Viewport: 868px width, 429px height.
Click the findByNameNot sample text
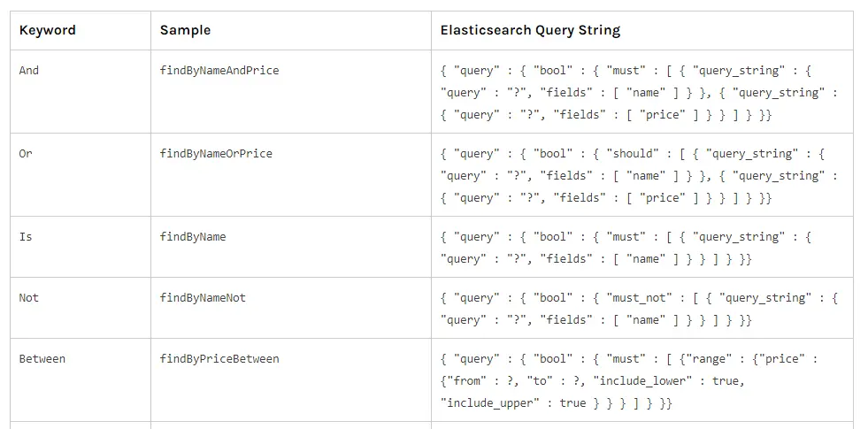203,297
